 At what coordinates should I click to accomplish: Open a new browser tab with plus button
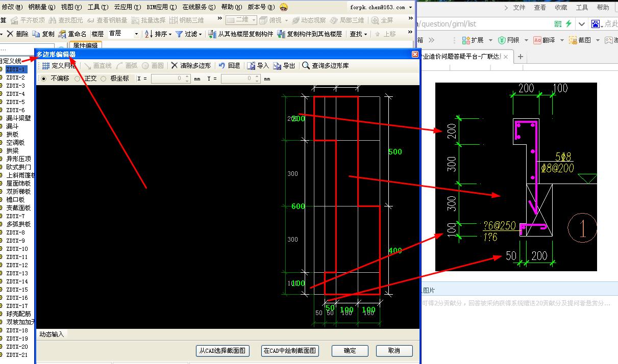521,57
